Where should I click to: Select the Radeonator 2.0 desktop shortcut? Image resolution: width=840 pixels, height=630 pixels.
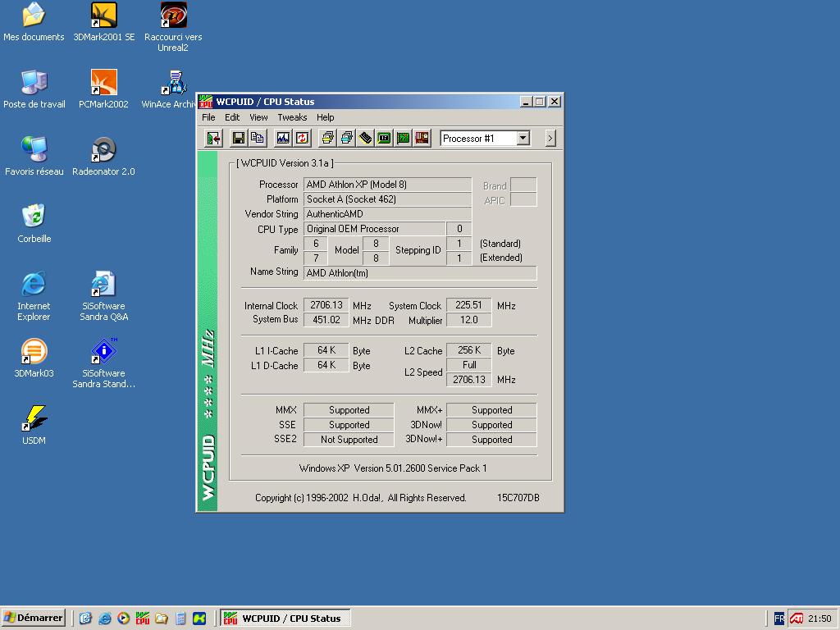tap(103, 157)
